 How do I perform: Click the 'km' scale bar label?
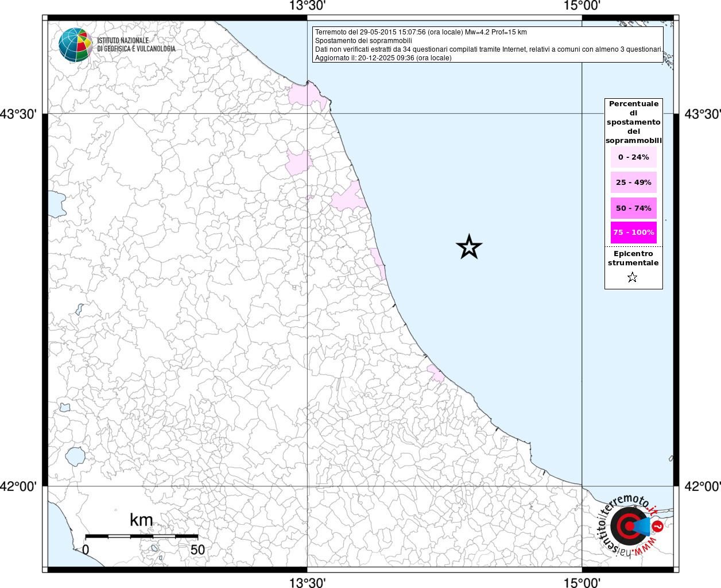pos(141,520)
